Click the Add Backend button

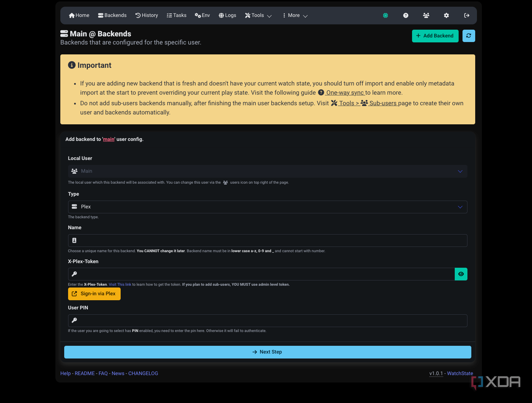tap(435, 36)
